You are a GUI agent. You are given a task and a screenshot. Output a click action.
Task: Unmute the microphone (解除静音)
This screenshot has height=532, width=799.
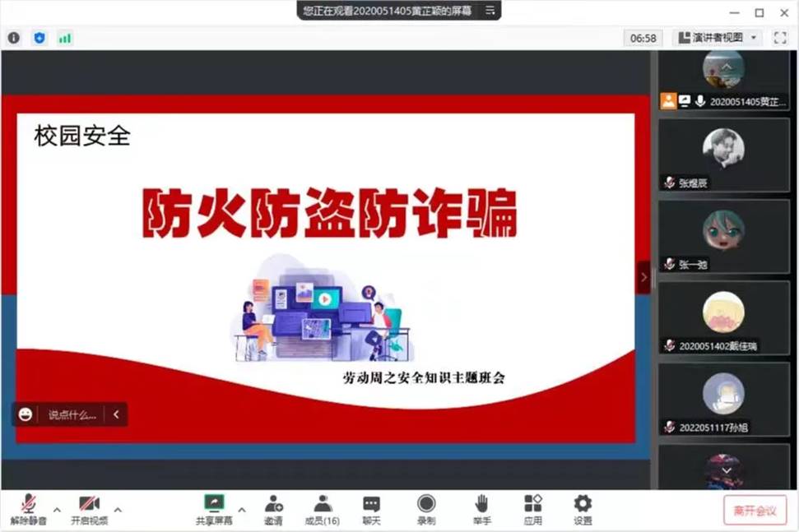tap(29, 510)
